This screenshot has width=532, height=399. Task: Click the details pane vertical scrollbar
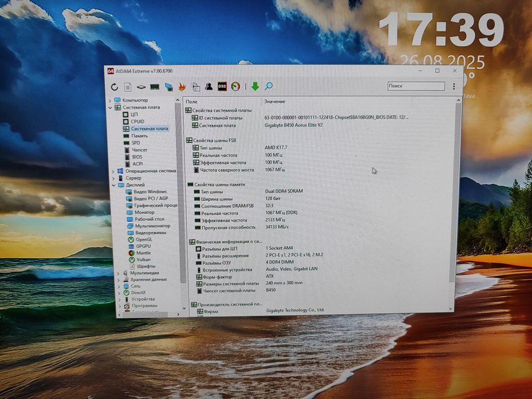tap(456, 192)
